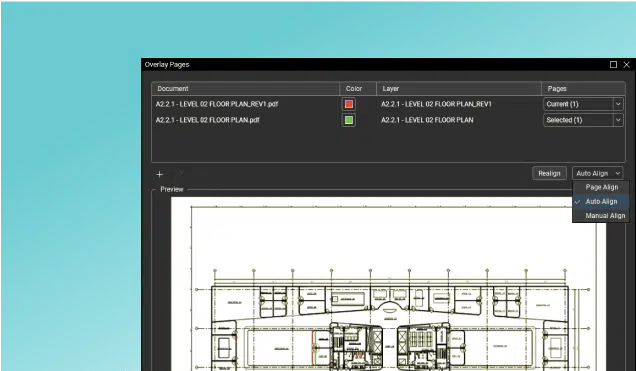Edit the FLOOR PLAN_REV1 layer name cell
Viewport: 636px width, 371px height.
click(436, 104)
